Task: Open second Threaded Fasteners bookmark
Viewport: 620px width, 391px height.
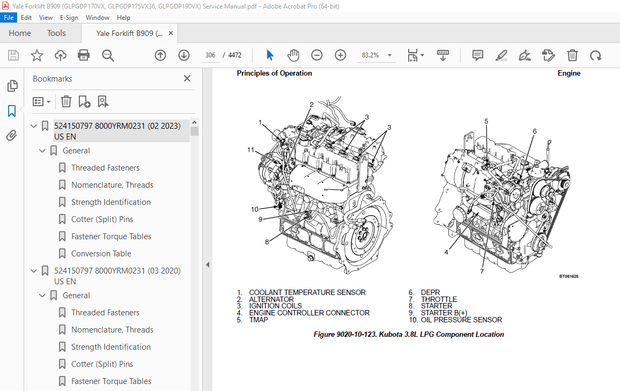Action: pyautogui.click(x=105, y=313)
